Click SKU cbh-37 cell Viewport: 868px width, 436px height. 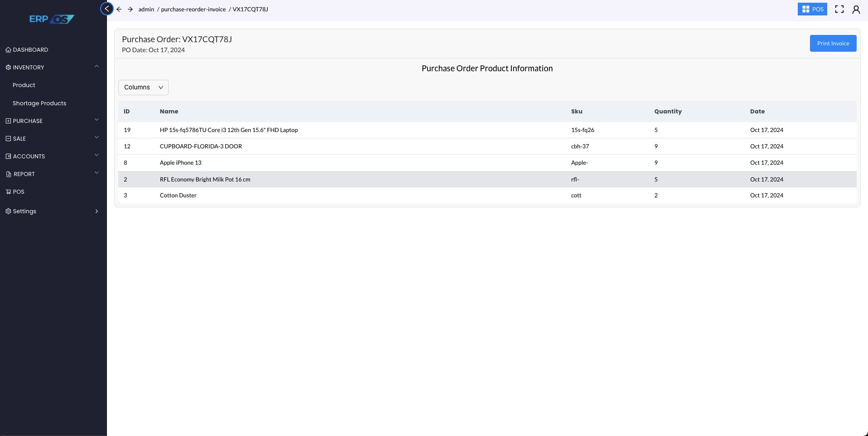580,147
